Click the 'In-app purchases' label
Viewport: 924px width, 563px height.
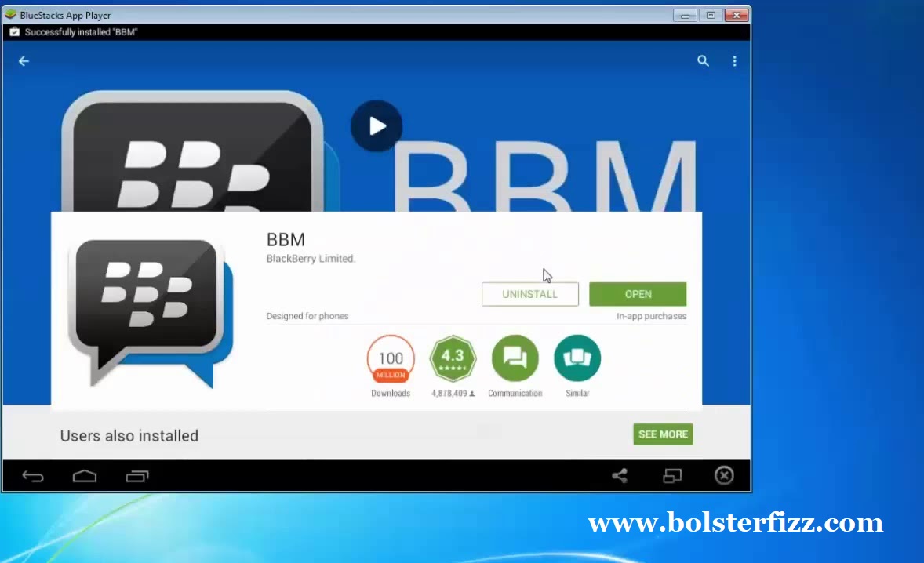click(x=651, y=316)
